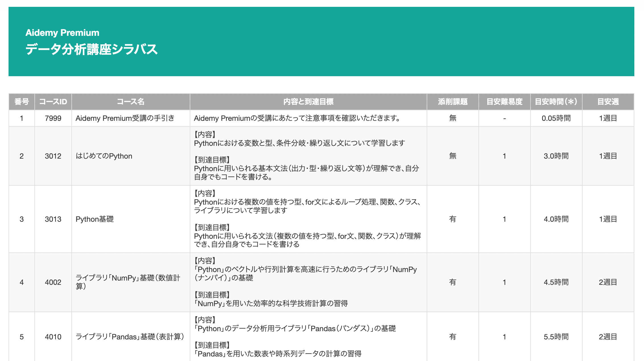Click 有 assignment cell in NumPy row
The image size is (644, 361).
453,282
